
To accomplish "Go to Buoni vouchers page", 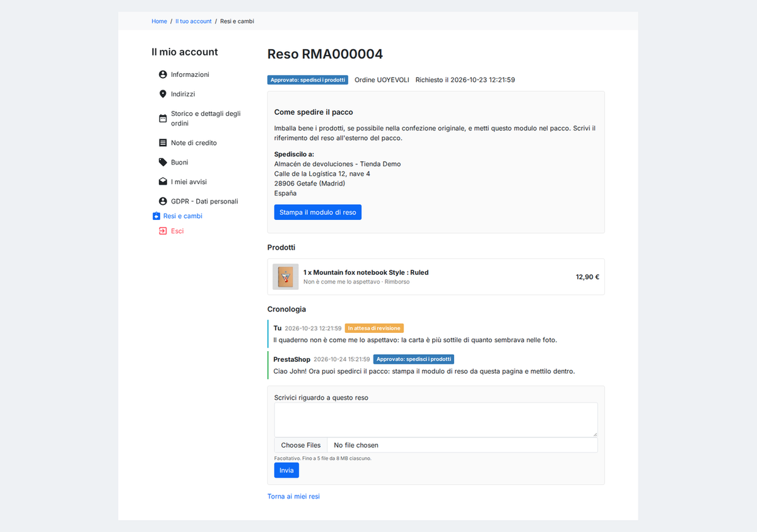I will pos(179,163).
